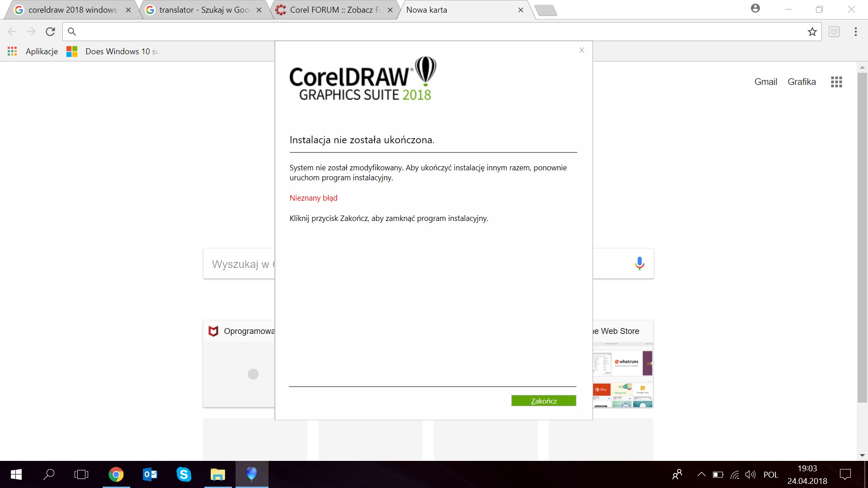Open Skype from the taskbar
Image resolution: width=868 pixels, height=488 pixels.
[184, 474]
